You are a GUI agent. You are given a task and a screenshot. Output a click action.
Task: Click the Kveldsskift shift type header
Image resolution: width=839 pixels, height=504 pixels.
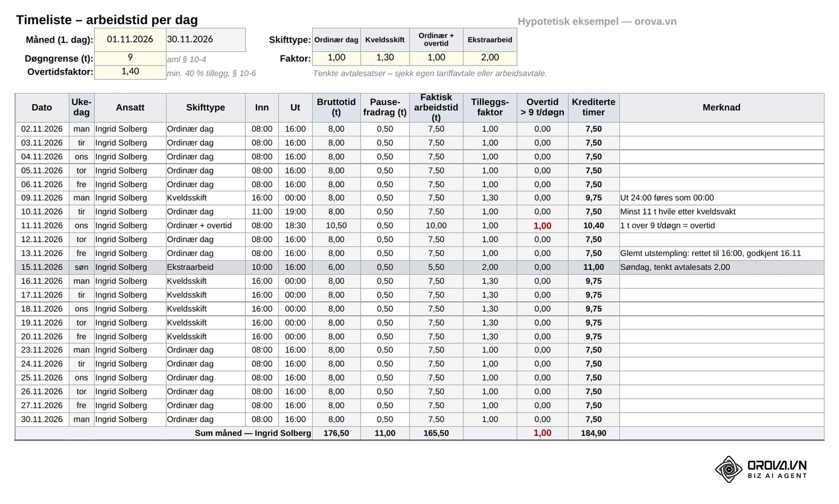click(x=385, y=40)
